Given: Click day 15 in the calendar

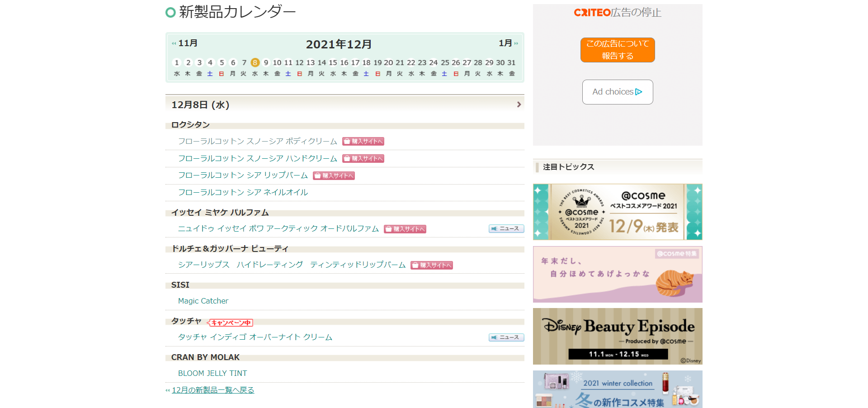Looking at the screenshot, I should point(333,62).
